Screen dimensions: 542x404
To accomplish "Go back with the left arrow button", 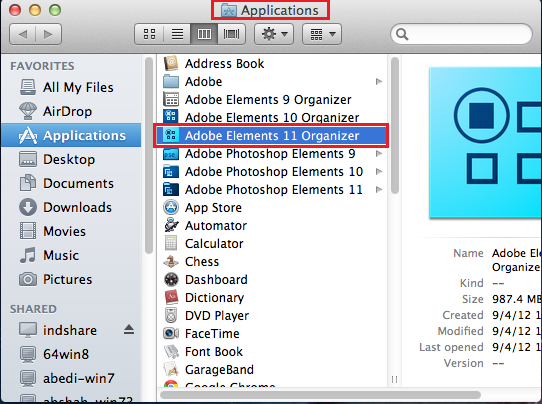I will click(23, 34).
